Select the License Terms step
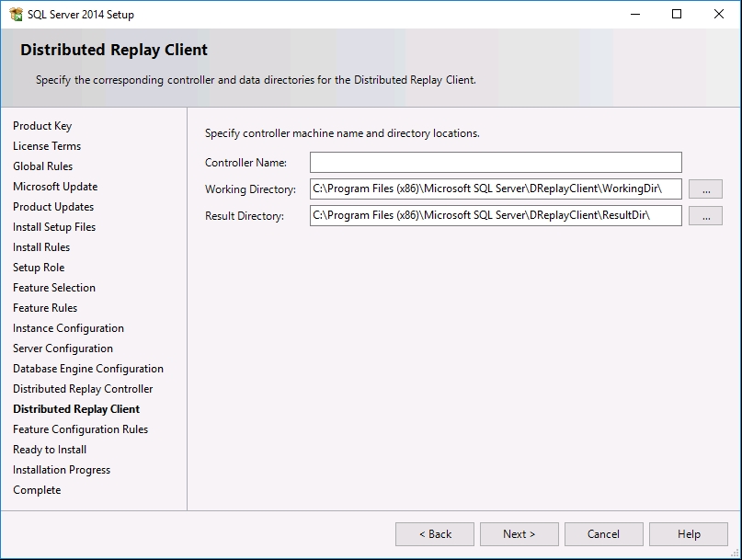 (47, 146)
